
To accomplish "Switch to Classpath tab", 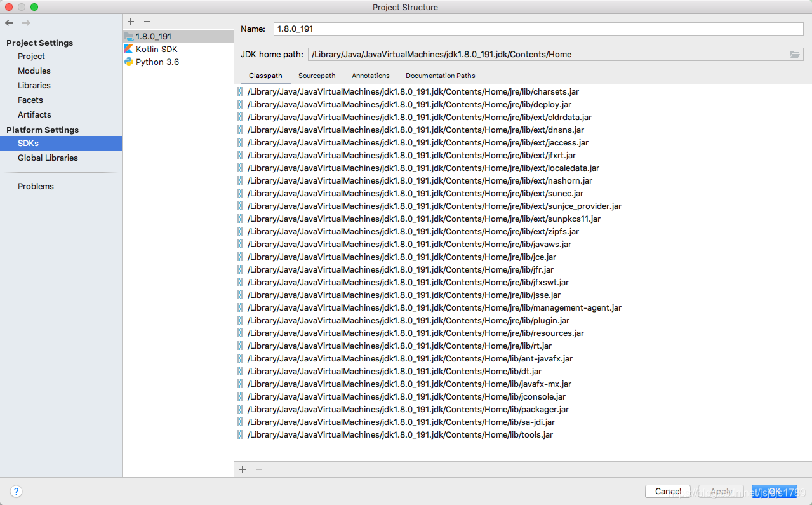I will [x=265, y=76].
